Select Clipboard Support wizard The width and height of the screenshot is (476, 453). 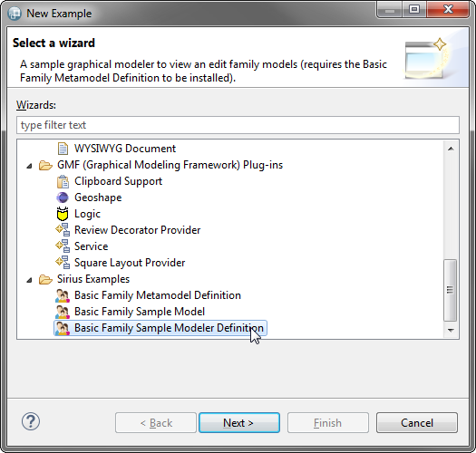coord(119,181)
